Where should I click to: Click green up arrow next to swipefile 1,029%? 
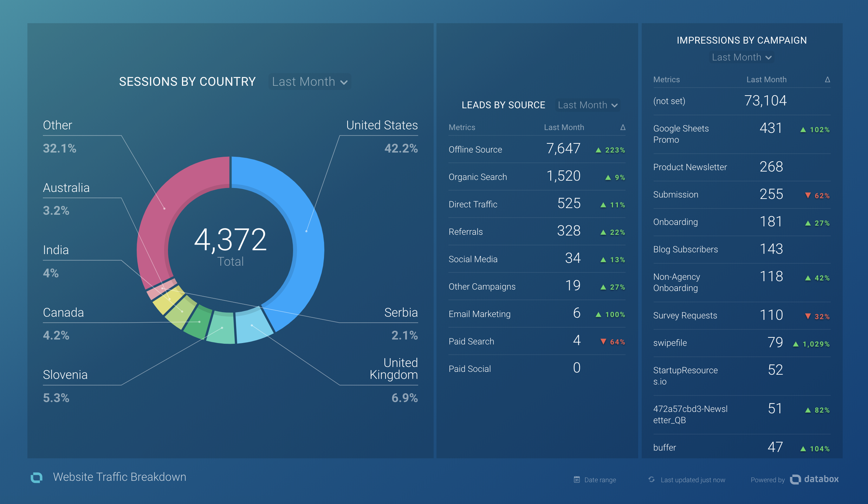coord(796,344)
